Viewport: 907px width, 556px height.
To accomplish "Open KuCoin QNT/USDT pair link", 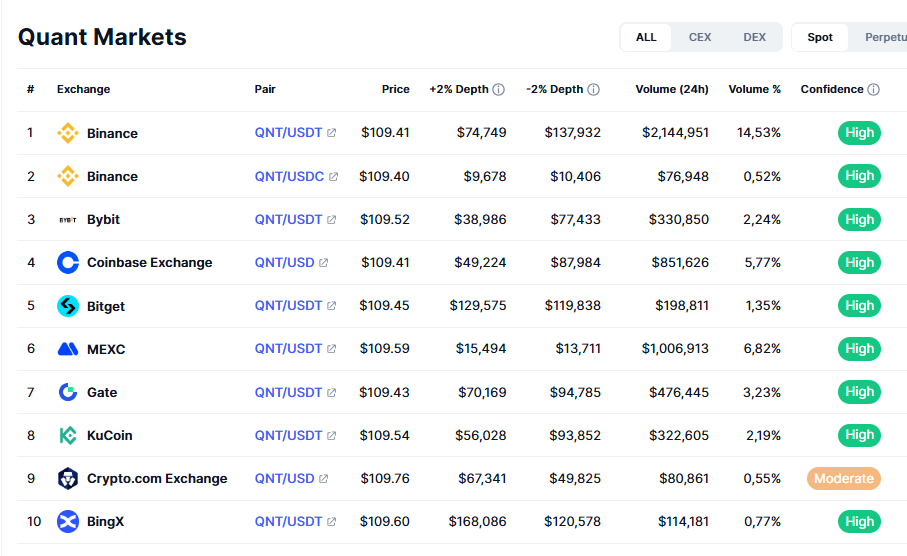I will click(288, 435).
